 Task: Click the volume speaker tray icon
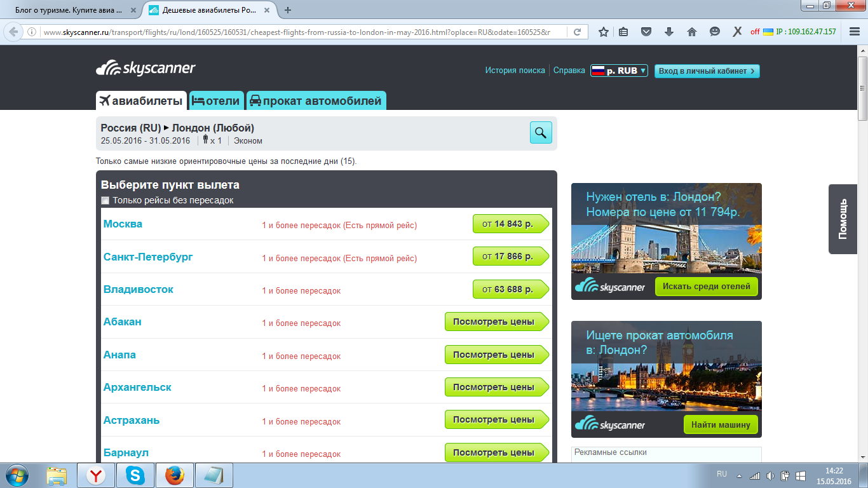(x=770, y=475)
